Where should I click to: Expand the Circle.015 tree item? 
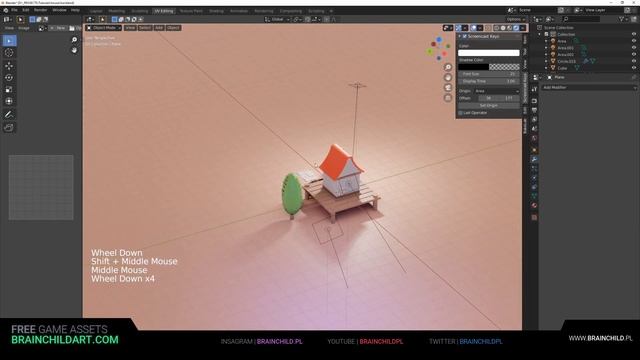coord(546,61)
